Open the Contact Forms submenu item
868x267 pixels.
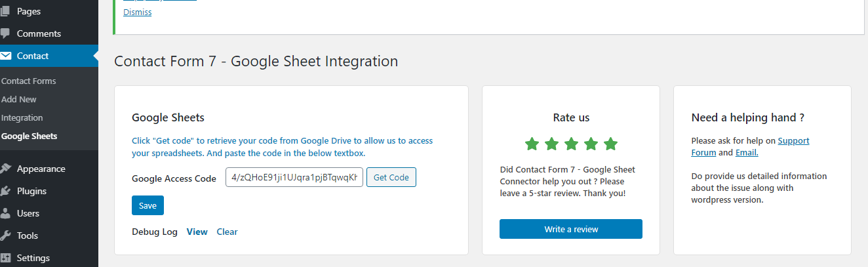(x=29, y=81)
